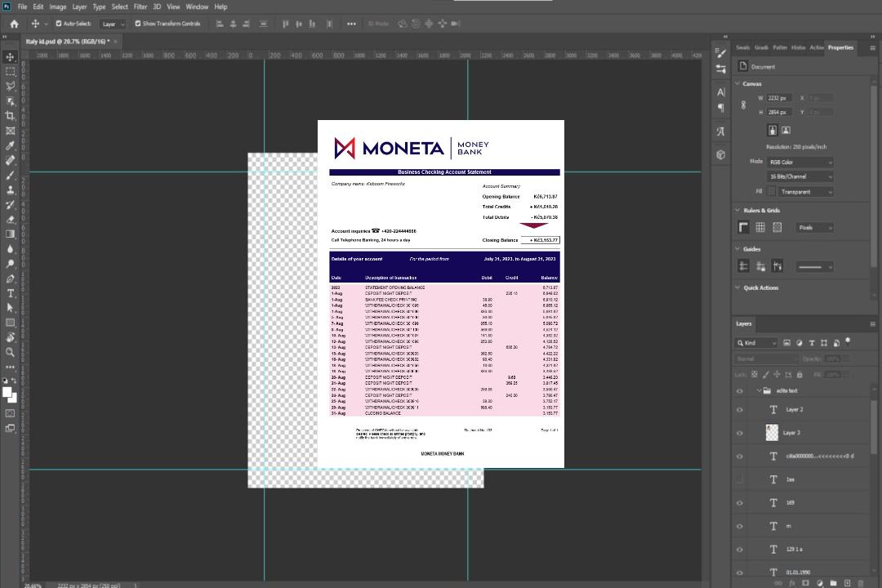882x588 pixels.
Task: Switch to the History panel tab
Action: tap(798, 48)
